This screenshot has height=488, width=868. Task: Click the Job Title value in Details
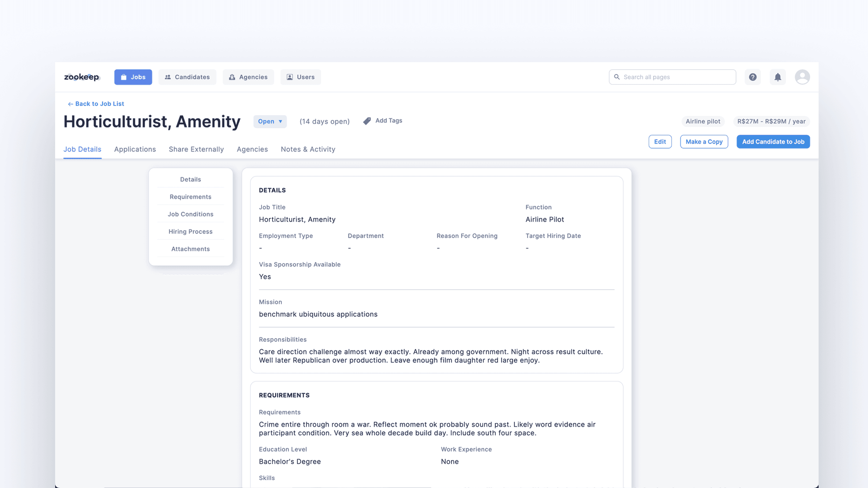[297, 220]
